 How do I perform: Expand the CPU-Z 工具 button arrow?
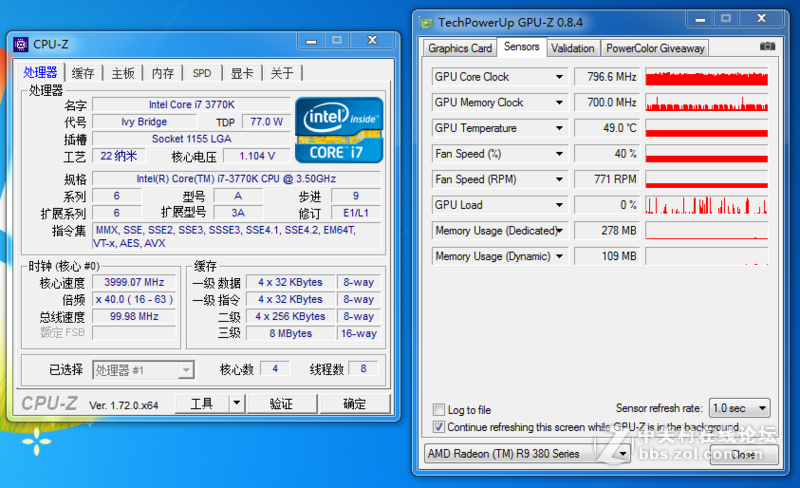coord(236,404)
